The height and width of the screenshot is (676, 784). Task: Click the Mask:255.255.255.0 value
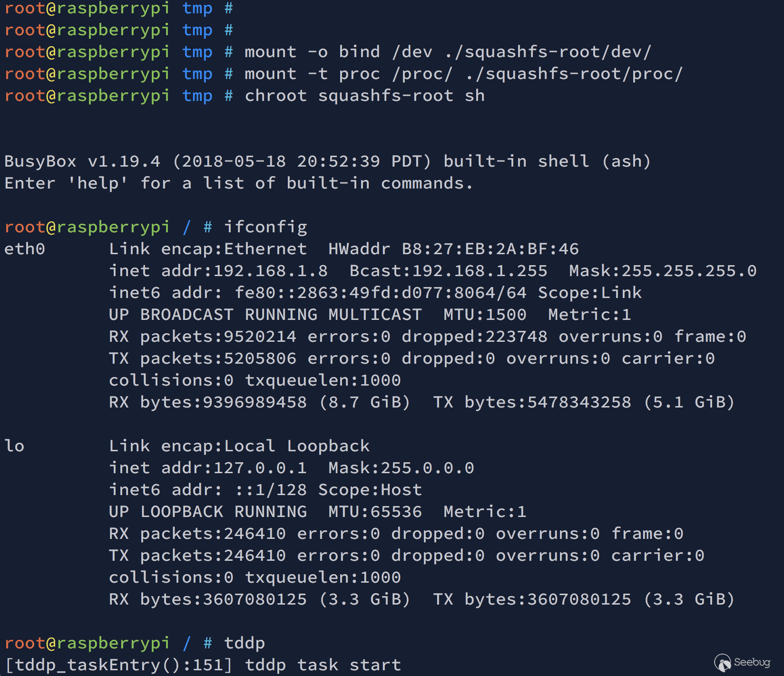point(663,271)
